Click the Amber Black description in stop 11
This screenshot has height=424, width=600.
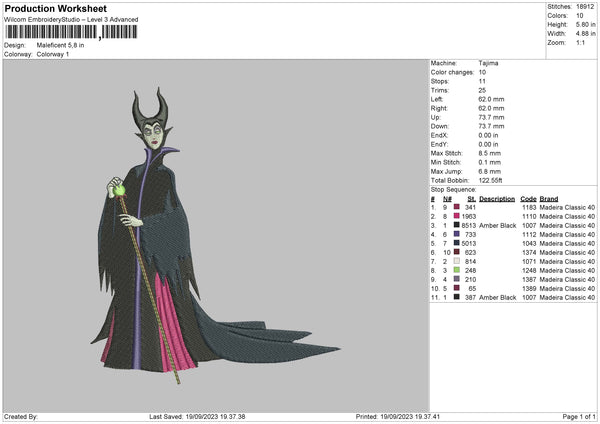(x=497, y=297)
